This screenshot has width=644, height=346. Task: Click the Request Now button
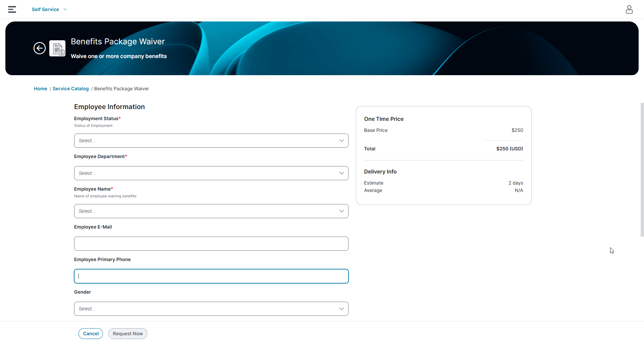pyautogui.click(x=128, y=334)
